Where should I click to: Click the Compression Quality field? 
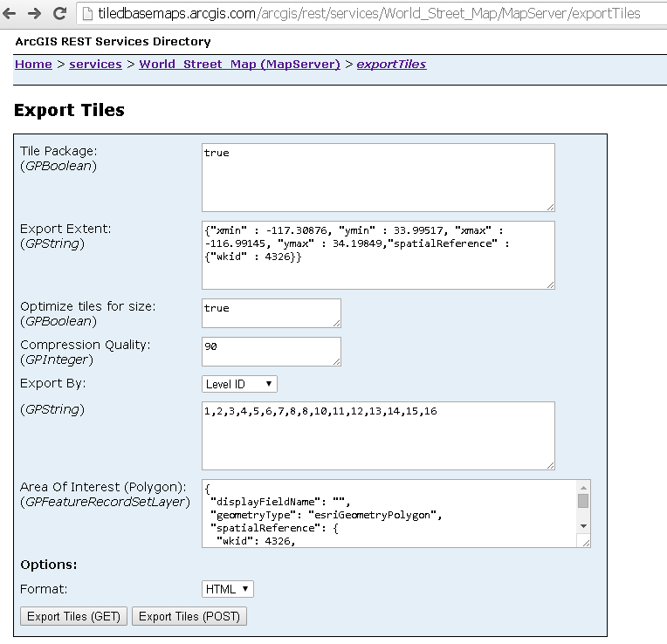[272, 352]
